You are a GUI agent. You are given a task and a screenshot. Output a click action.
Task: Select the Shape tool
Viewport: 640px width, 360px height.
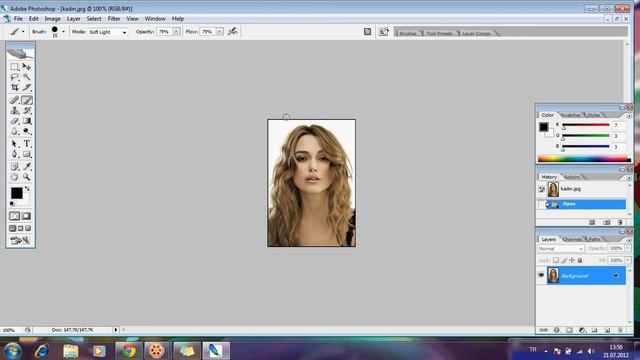pyautogui.click(x=27, y=154)
